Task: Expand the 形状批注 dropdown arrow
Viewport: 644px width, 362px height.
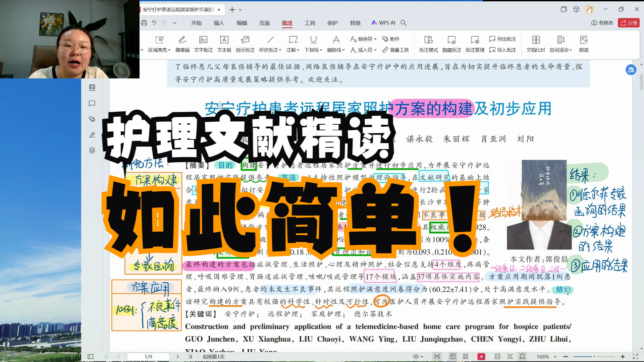Action: click(x=280, y=50)
